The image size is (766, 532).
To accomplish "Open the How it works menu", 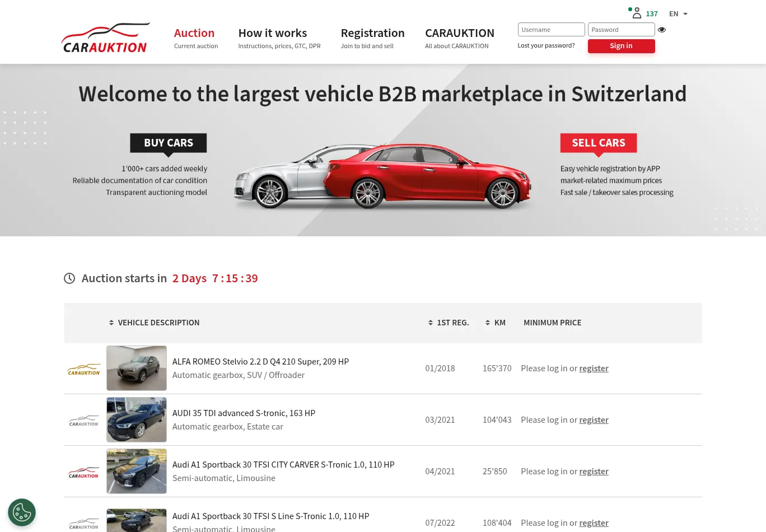I will point(273,33).
